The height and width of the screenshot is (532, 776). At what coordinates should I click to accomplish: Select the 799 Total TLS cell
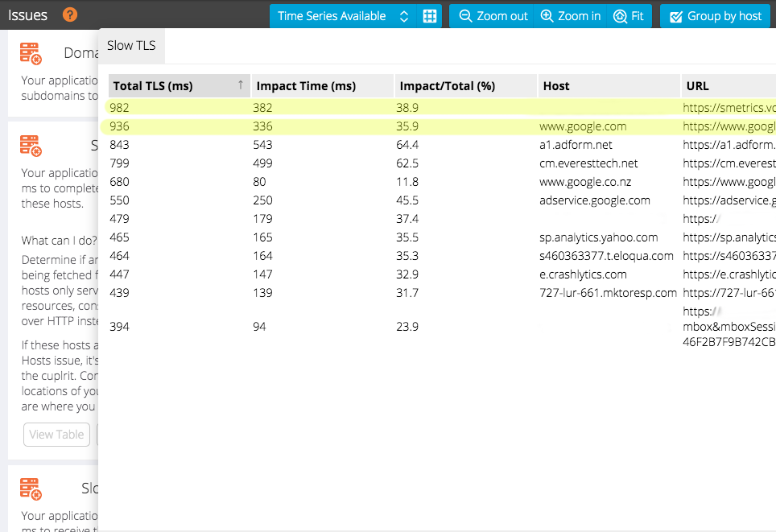tap(119, 163)
